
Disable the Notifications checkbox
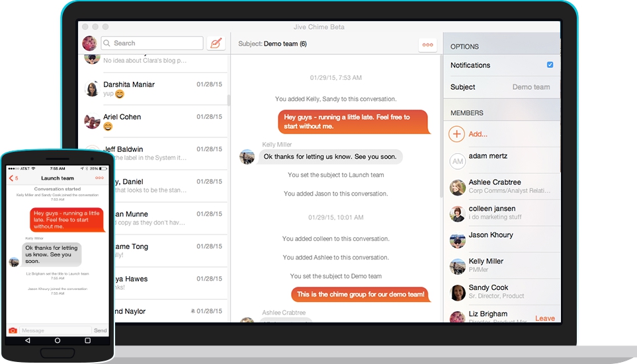click(x=550, y=65)
